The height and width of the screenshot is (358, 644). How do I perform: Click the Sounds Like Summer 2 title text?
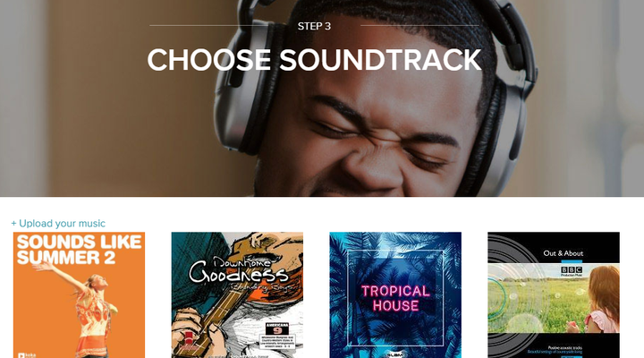79,250
